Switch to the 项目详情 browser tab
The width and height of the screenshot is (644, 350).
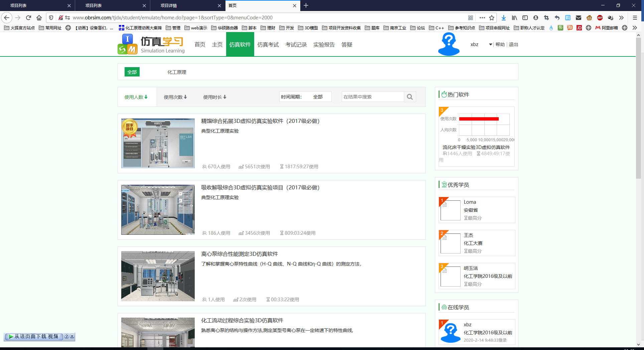[x=187, y=5]
